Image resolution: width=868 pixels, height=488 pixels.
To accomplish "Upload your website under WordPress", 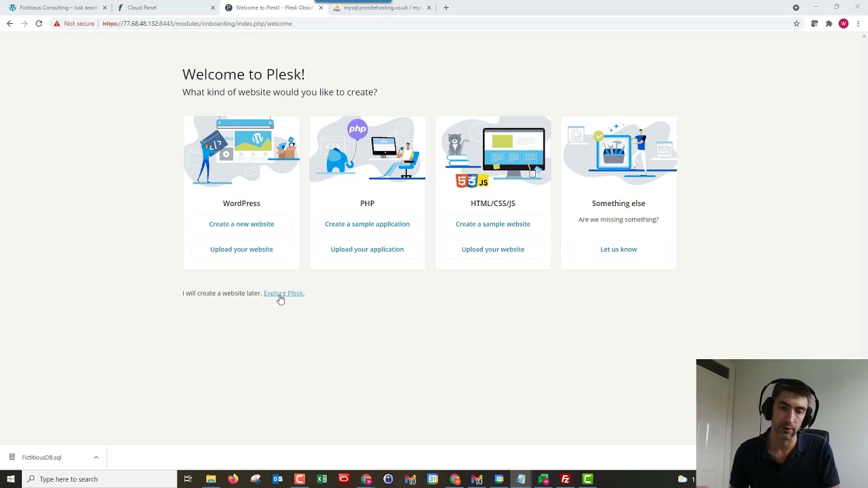I will click(241, 249).
